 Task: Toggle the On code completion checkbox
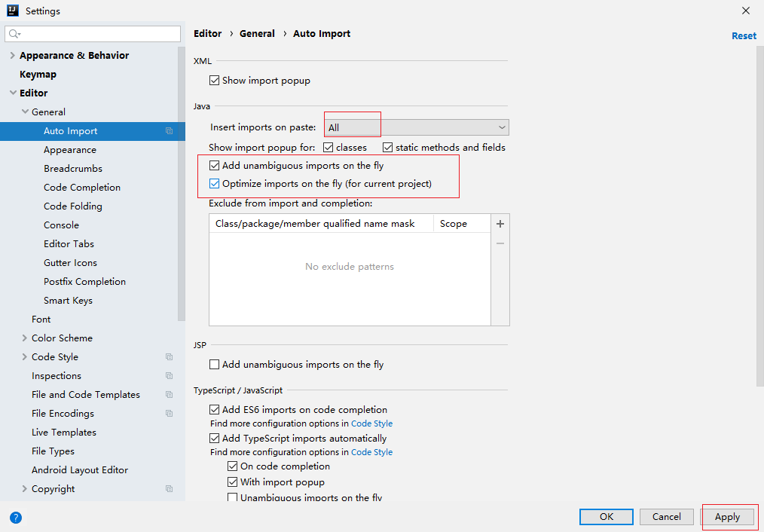[232, 466]
